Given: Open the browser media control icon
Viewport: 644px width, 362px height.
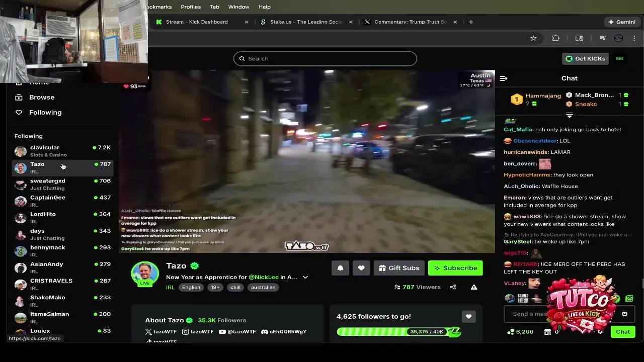Looking at the screenshot, I should click(x=602, y=38).
